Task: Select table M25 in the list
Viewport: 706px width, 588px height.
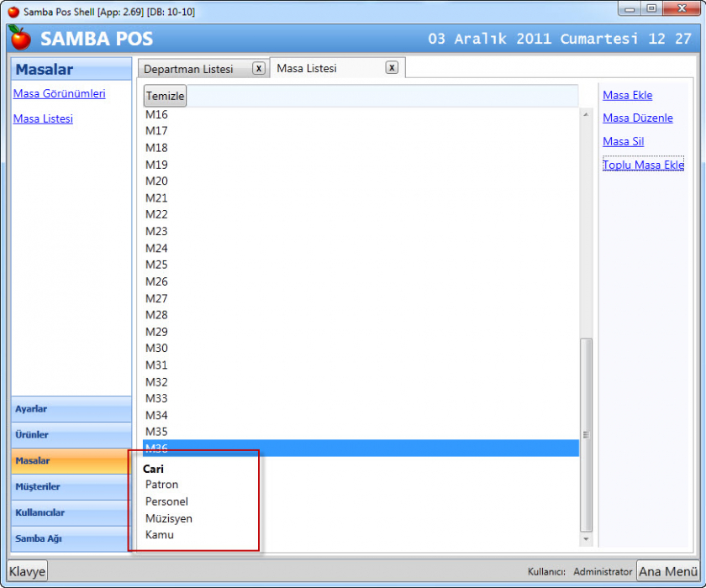Action: (x=361, y=265)
